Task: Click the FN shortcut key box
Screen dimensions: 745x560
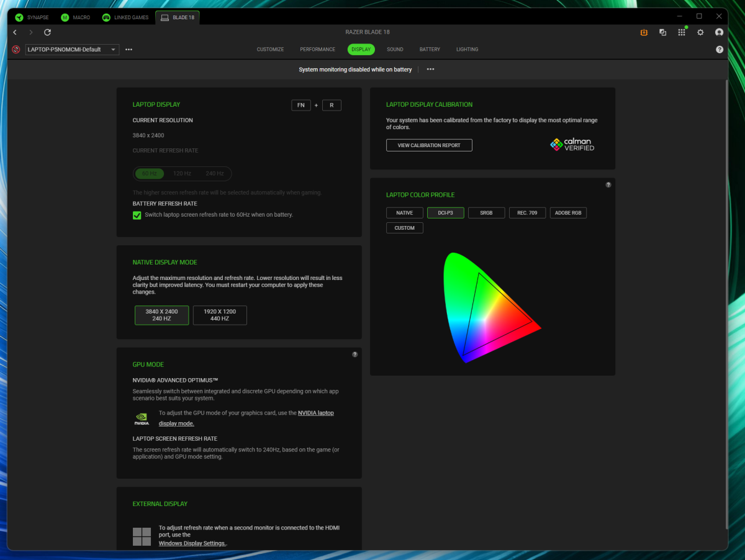Action: coord(300,106)
